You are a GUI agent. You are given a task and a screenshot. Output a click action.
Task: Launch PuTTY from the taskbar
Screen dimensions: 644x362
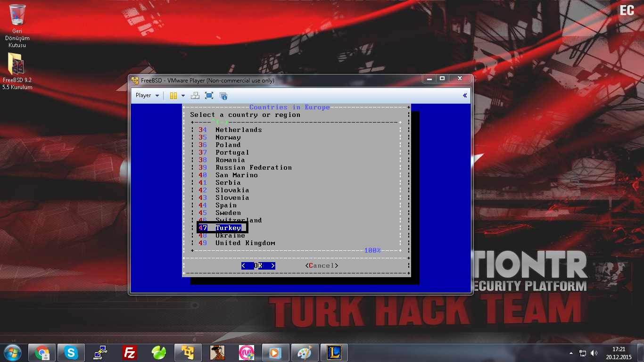[100, 352]
